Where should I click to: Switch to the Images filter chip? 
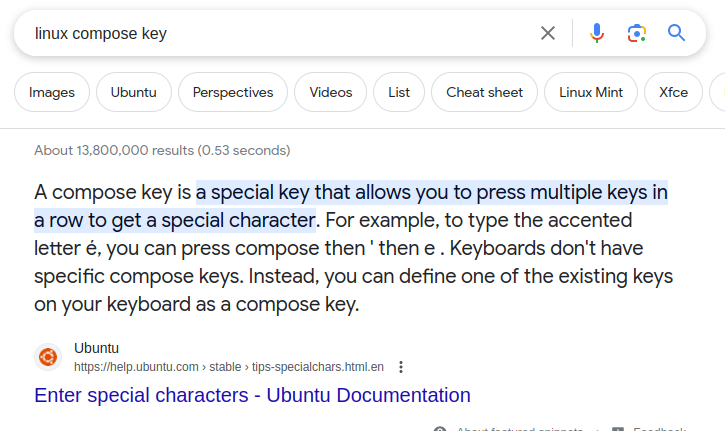click(x=52, y=92)
